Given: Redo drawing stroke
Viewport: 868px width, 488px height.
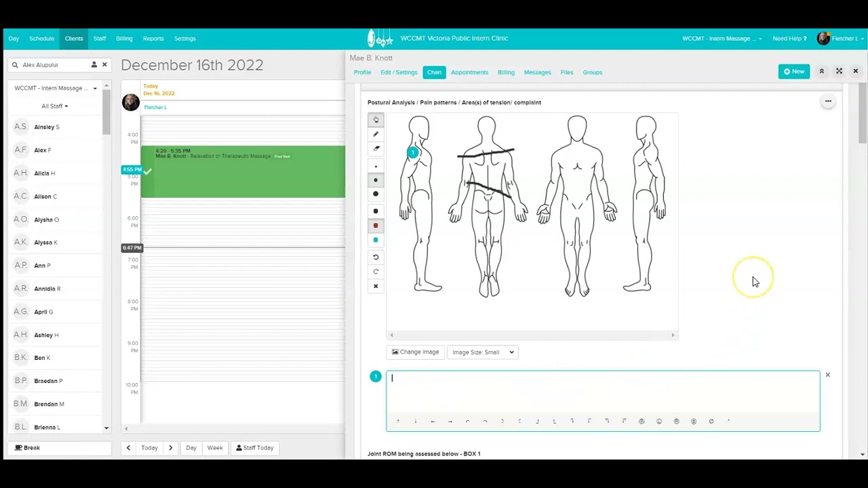Looking at the screenshot, I should coord(376,272).
